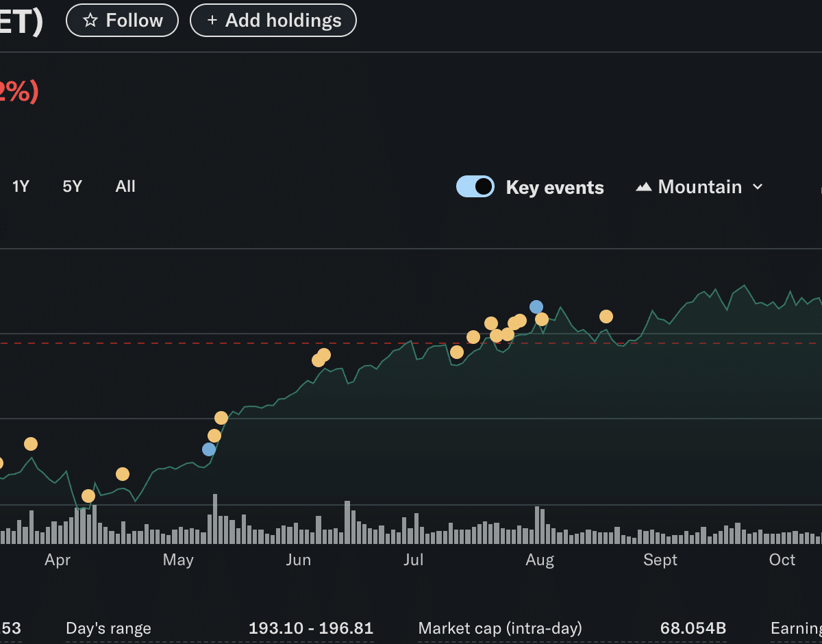Click the first yellow marker after Jul
Image resolution: width=822 pixels, height=644 pixels.
[457, 352]
